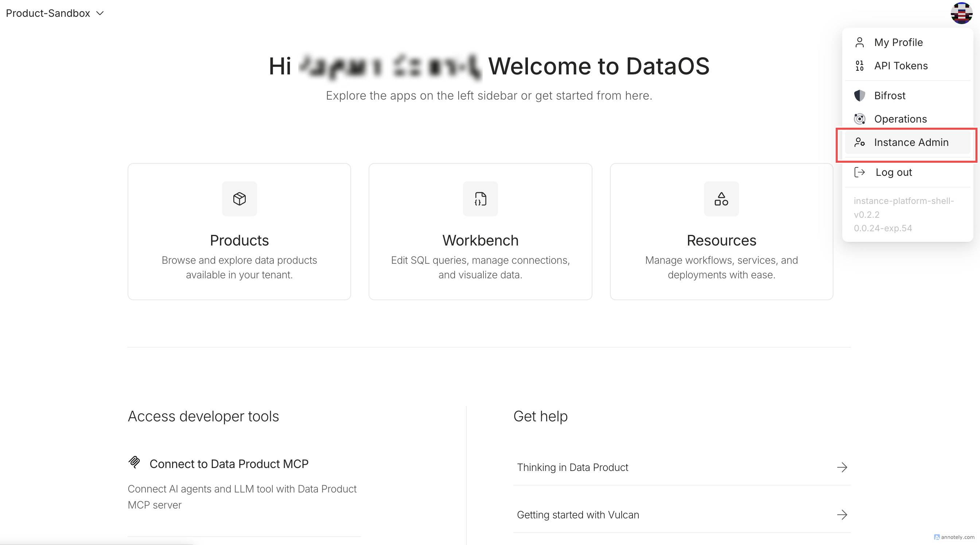
Task: Click the instance-platform-shell- version label
Action: click(x=903, y=201)
